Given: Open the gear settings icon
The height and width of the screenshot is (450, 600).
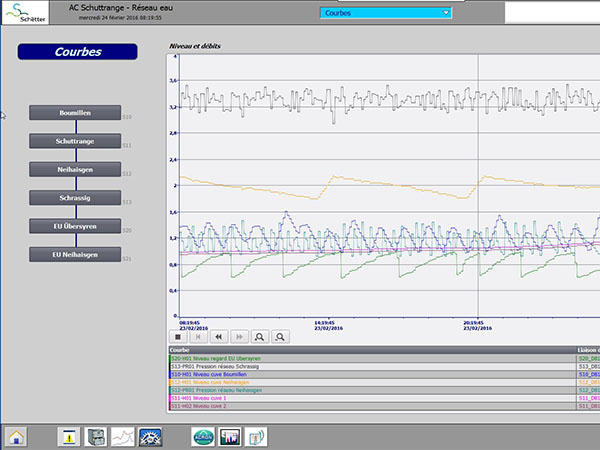Looking at the screenshot, I should (x=150, y=437).
